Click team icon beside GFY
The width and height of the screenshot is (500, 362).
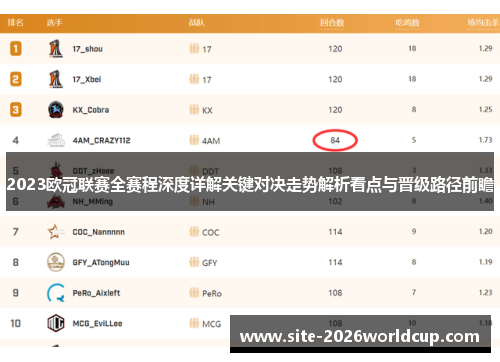[194, 262]
